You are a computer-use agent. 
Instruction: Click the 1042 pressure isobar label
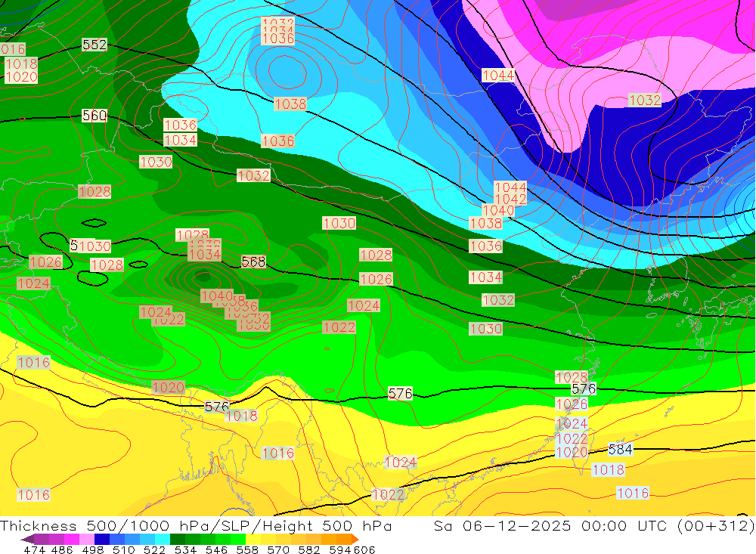pyautogui.click(x=511, y=199)
